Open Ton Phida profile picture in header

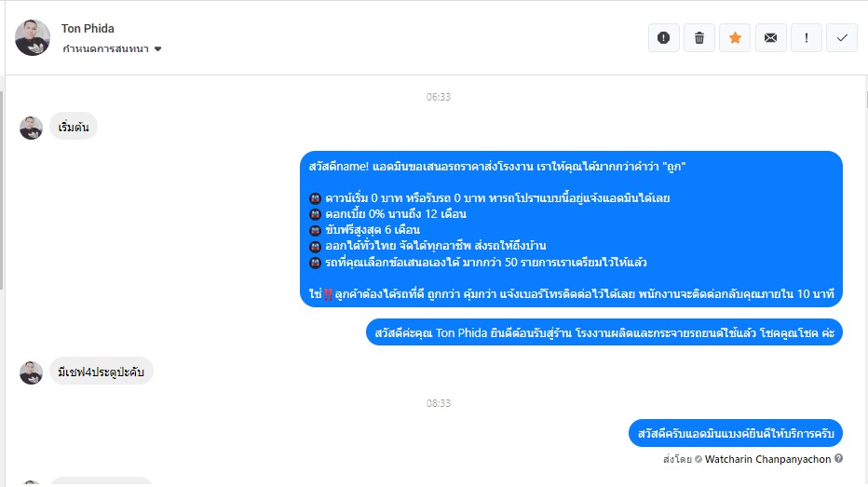click(x=32, y=37)
